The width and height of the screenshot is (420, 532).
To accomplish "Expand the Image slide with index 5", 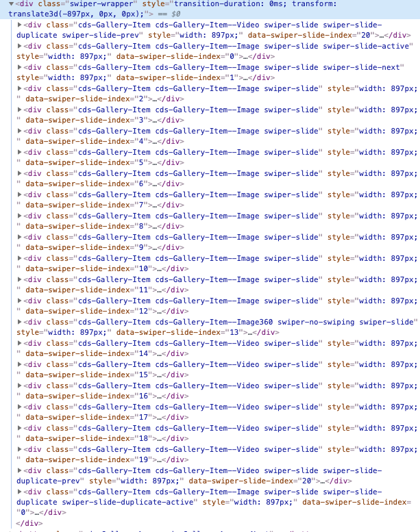I will coord(20,152).
